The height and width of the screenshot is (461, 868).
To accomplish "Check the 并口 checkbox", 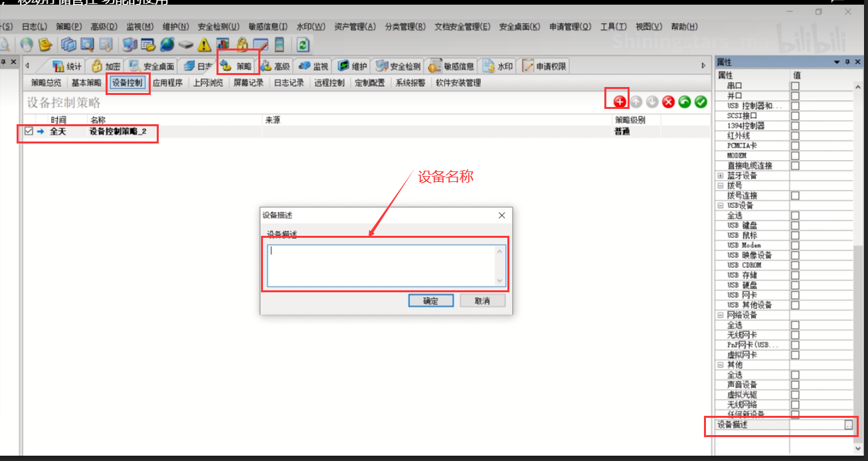I will coord(795,96).
